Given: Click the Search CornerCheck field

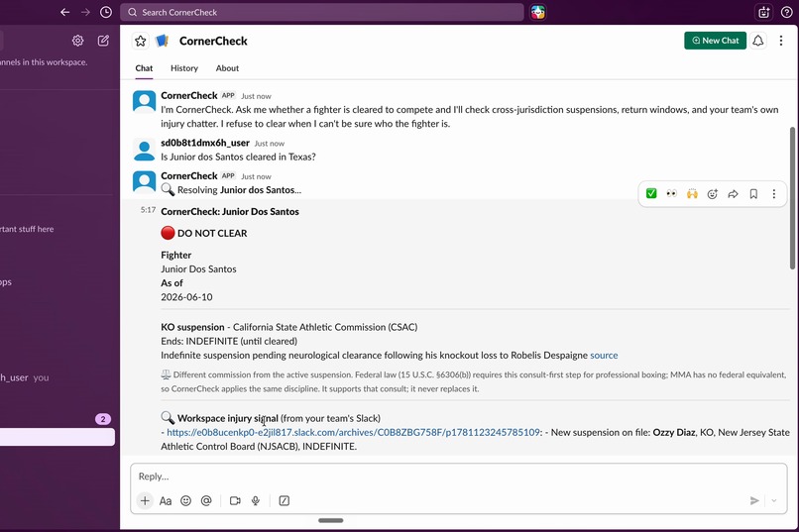Looking at the screenshot, I should click(x=322, y=12).
